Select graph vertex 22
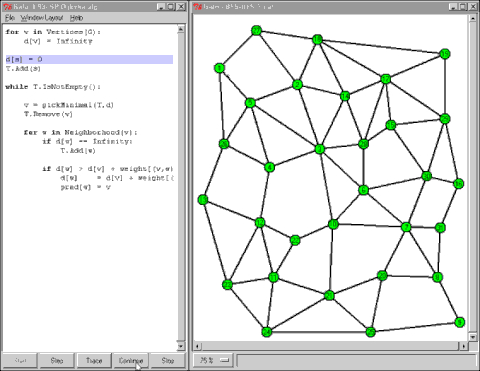 (295, 240)
